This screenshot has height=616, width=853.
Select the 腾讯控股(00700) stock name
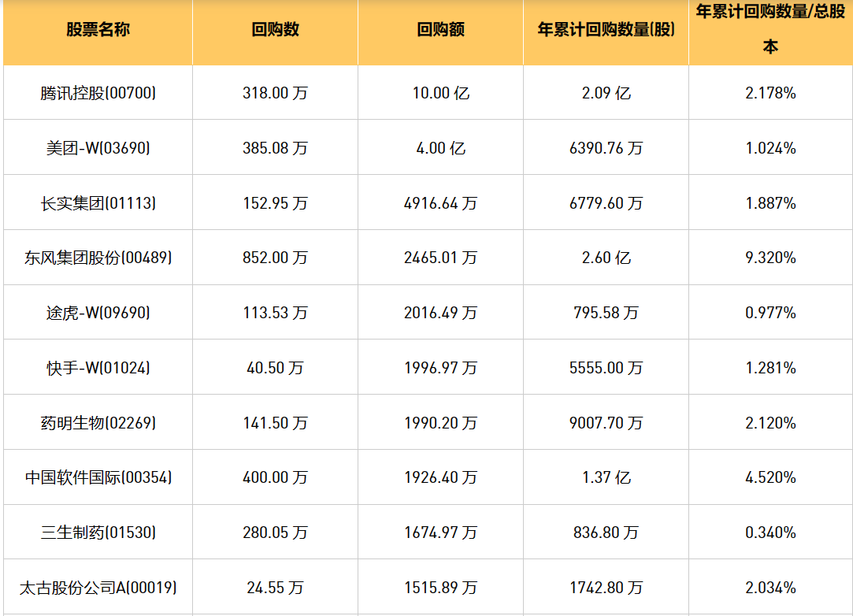pyautogui.click(x=98, y=93)
